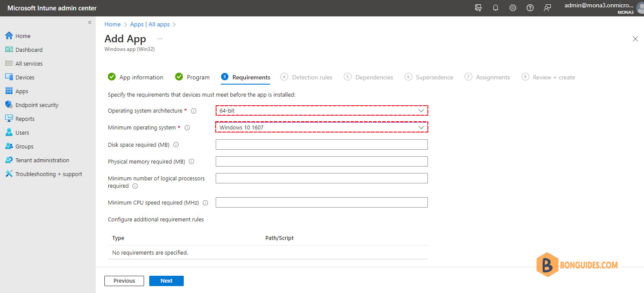The width and height of the screenshot is (644, 293).
Task: Collapse the left navigation pane
Action: (90, 22)
